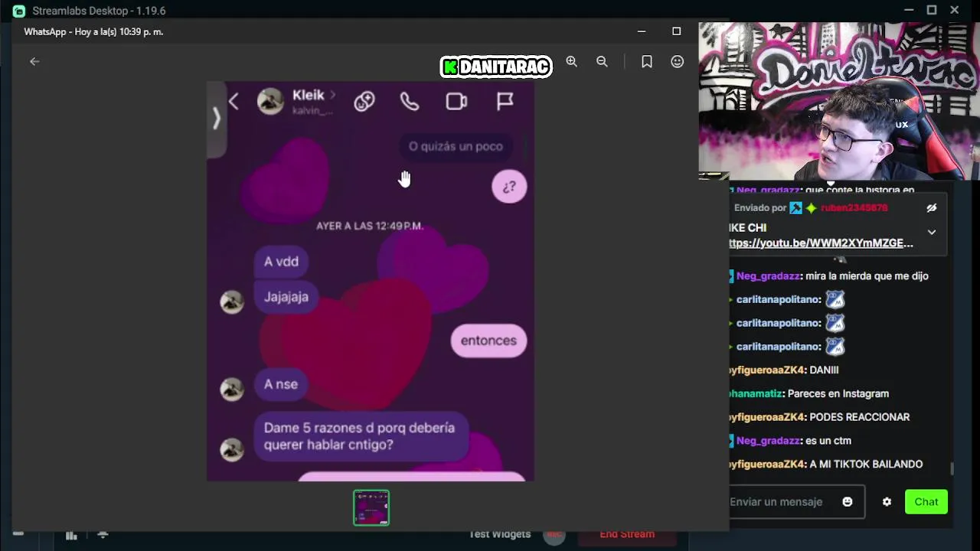Open the pinned youtu.be link
The image size is (980, 551).
(822, 243)
